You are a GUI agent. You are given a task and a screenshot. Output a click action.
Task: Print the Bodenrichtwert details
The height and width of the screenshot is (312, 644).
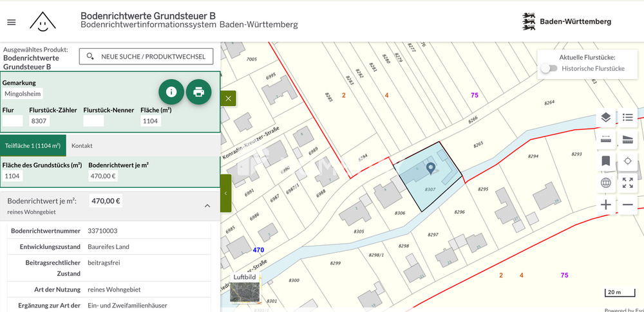pyautogui.click(x=199, y=92)
